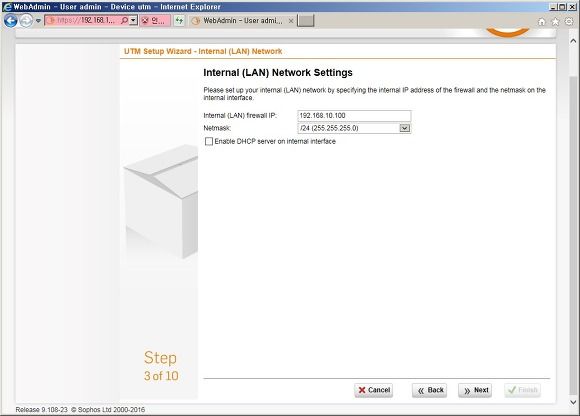The width and height of the screenshot is (580, 416).
Task: Open a new blank tab
Action: [306, 21]
